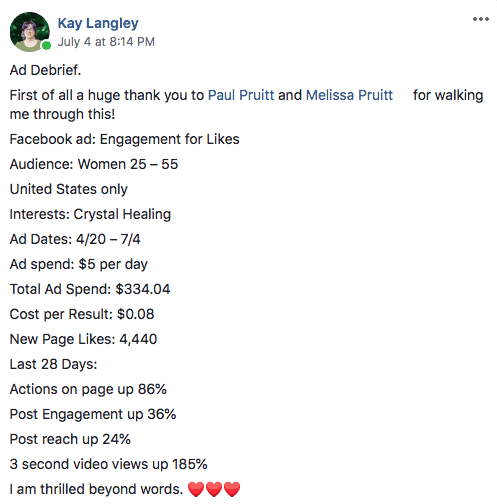
Task: Click Kay Langley's profile picture
Action: [30, 32]
